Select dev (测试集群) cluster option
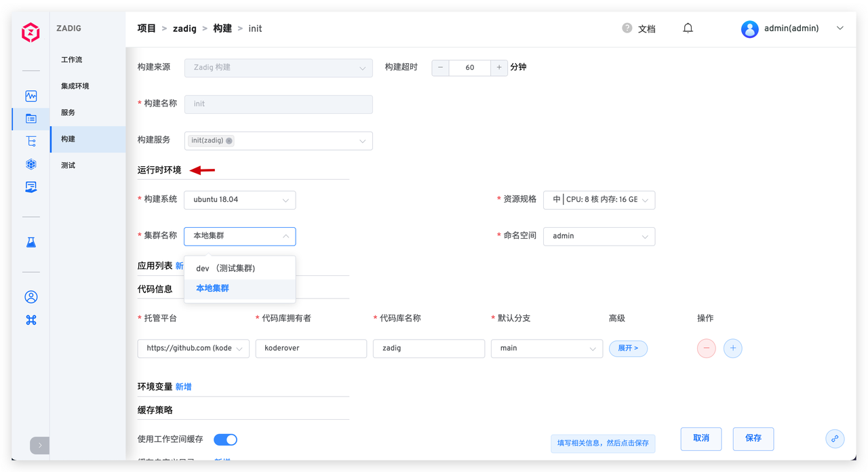868x472 pixels. (240, 269)
